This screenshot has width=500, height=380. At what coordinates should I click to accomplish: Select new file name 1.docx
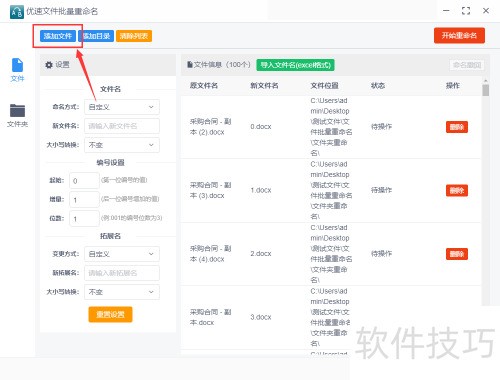tap(261, 190)
